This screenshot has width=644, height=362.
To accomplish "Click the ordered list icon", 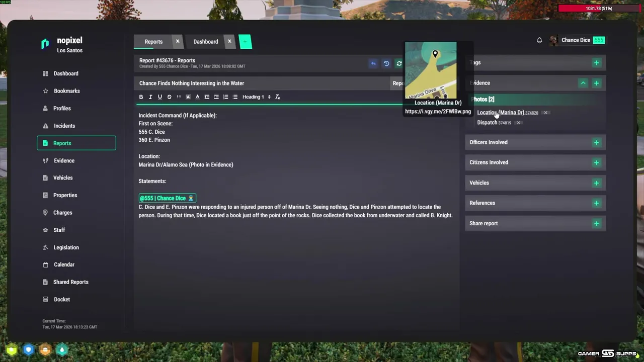I will [225, 97].
